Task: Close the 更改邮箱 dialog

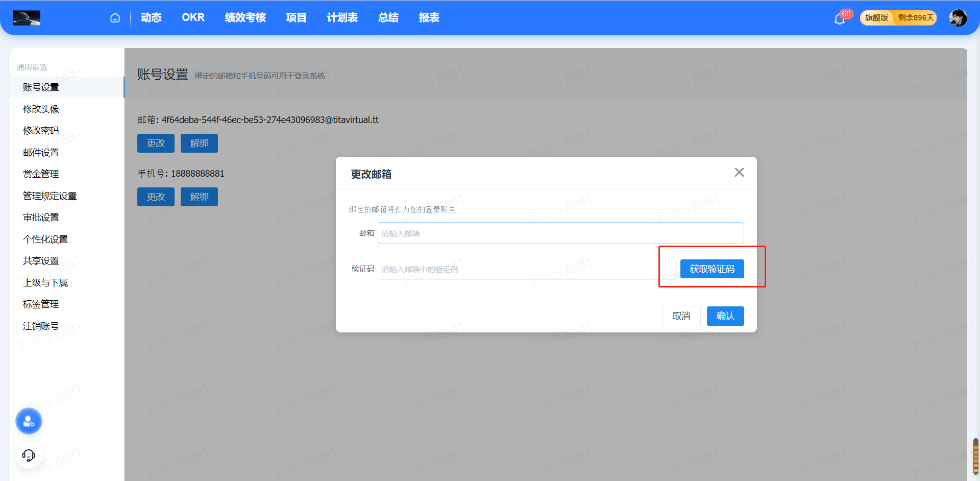Action: [739, 173]
